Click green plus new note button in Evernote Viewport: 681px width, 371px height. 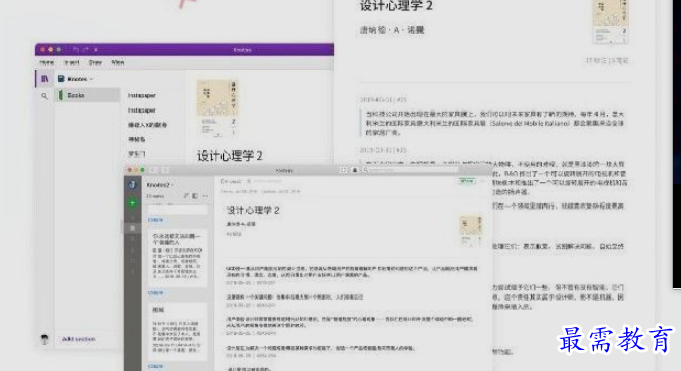coord(132,203)
